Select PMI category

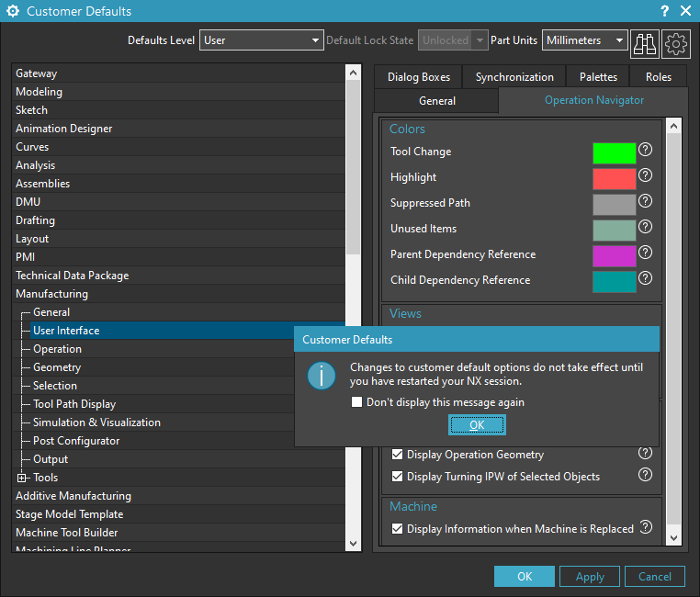coord(178,257)
